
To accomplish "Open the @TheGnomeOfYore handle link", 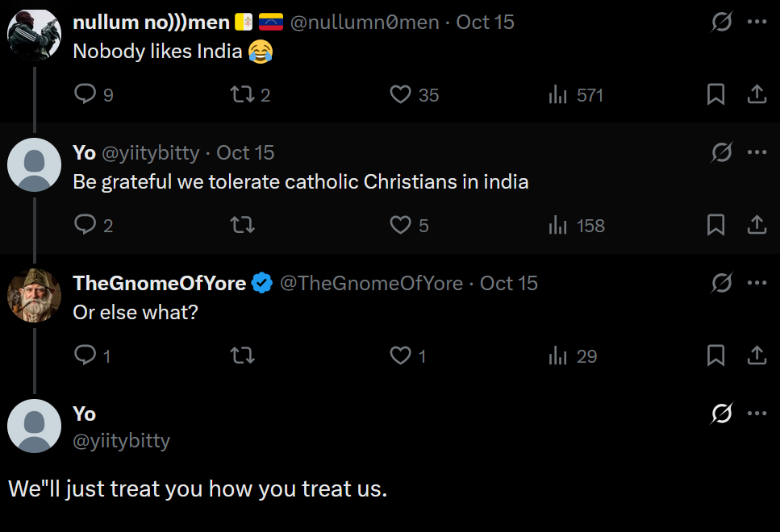I will point(371,283).
